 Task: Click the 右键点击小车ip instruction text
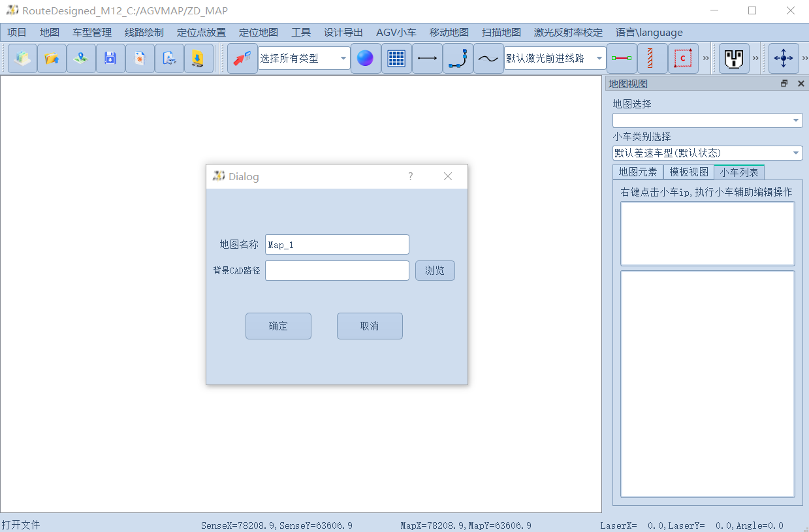pos(706,192)
